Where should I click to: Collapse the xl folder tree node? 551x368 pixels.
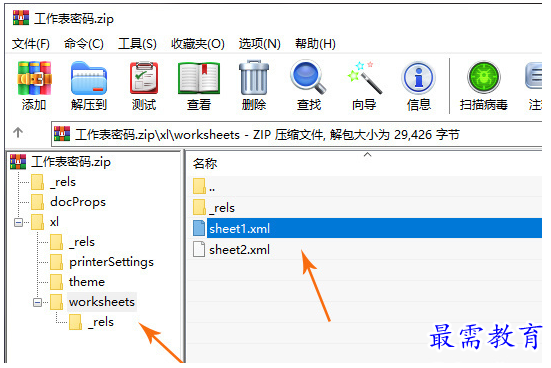(x=18, y=222)
